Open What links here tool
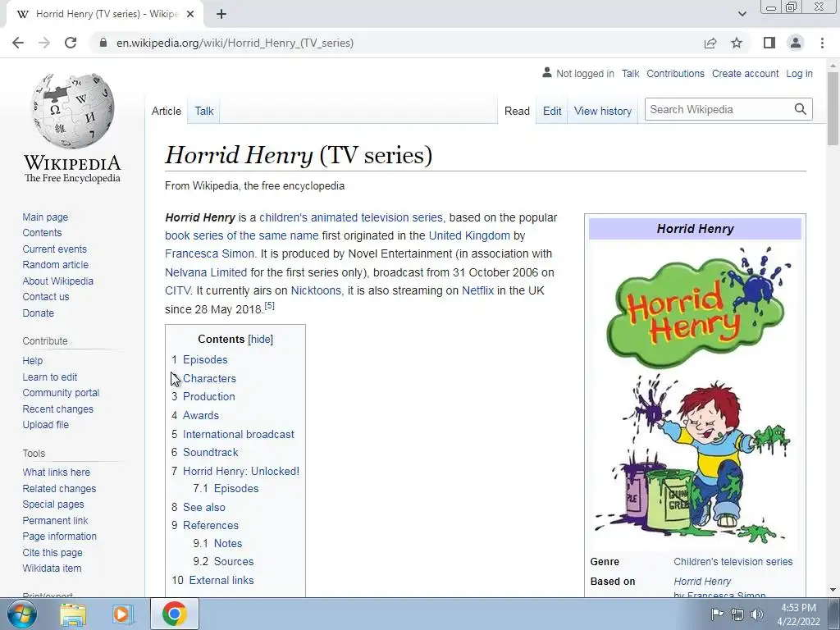Screen dimensions: 840x630 (57, 472)
